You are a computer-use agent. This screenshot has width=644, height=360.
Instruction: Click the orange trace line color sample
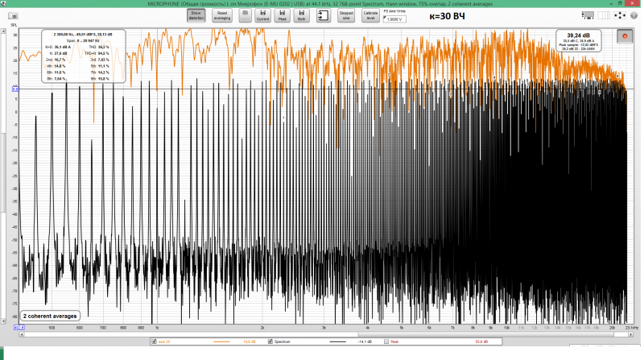tap(223, 341)
